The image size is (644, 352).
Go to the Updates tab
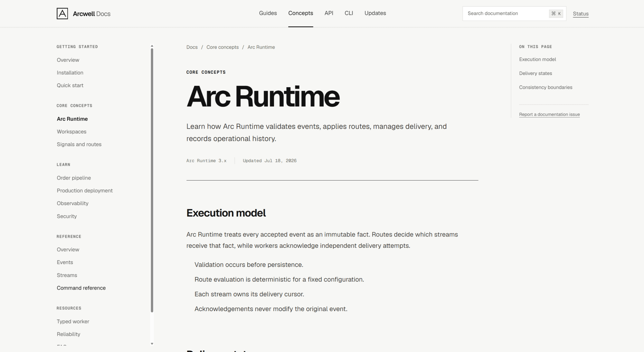[x=375, y=13]
